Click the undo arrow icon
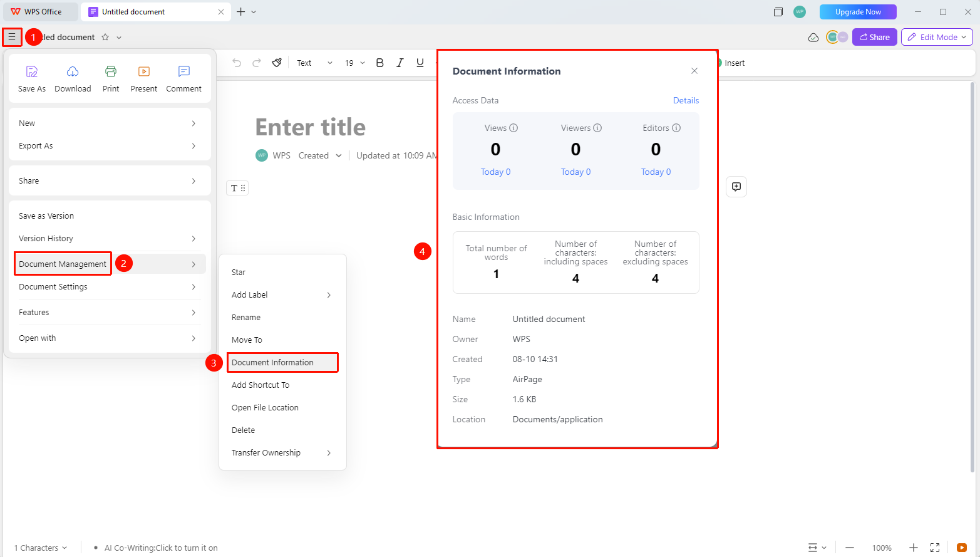Screen dimensions: 980x557 tap(237, 63)
